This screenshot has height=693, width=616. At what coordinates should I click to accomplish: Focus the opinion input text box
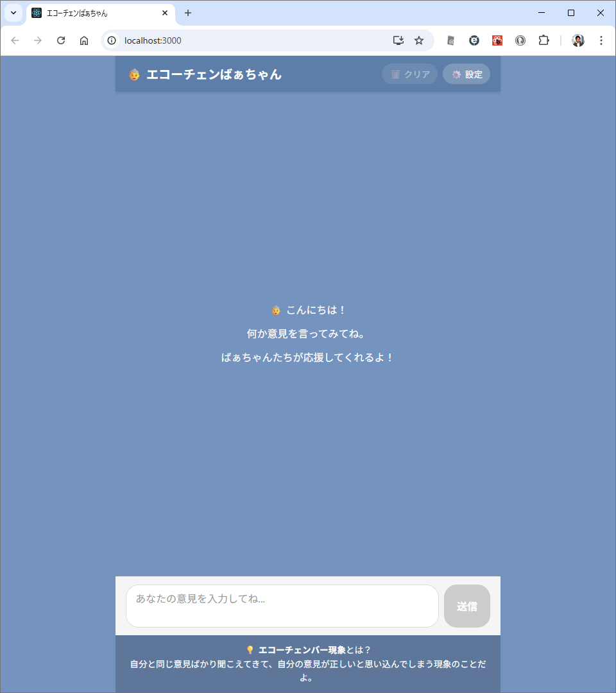pyautogui.click(x=282, y=606)
